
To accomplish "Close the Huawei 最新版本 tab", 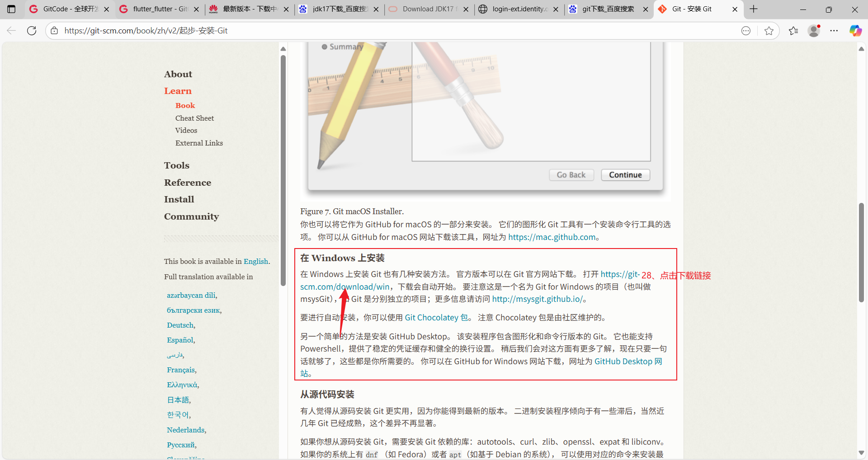I will coord(286,9).
